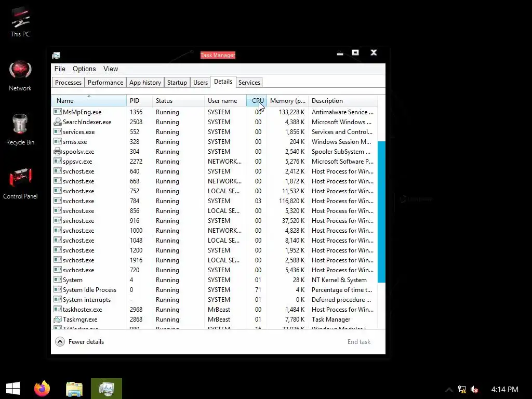Click the smss.exe process icon

click(58, 141)
